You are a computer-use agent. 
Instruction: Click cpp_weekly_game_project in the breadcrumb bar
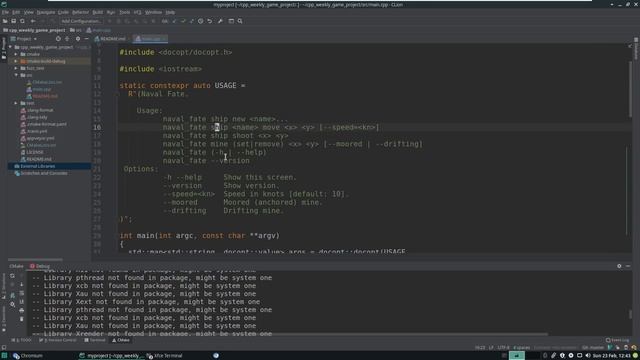pos(34,30)
